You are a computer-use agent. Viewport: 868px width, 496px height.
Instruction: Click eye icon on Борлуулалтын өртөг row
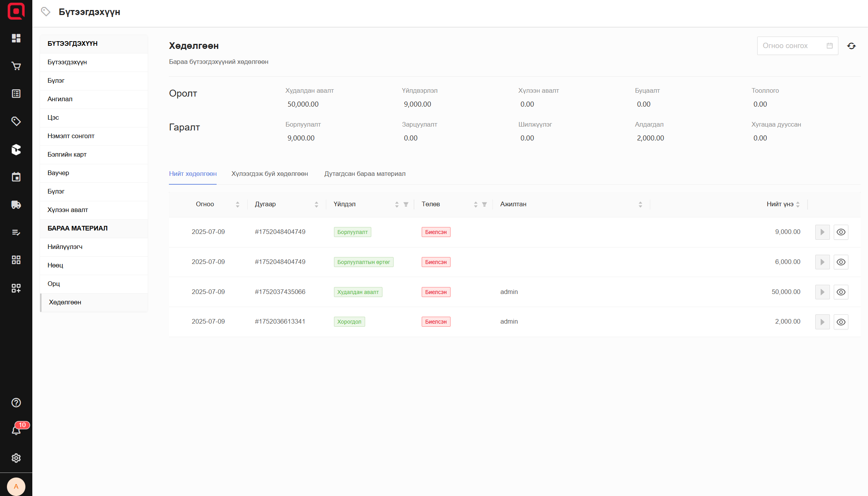pyautogui.click(x=841, y=262)
